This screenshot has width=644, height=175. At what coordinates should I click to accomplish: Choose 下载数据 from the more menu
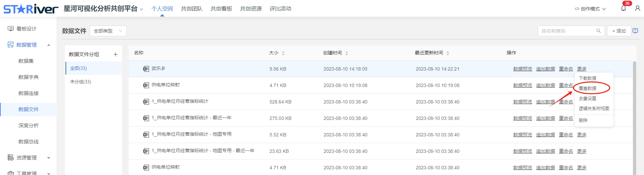click(x=588, y=78)
